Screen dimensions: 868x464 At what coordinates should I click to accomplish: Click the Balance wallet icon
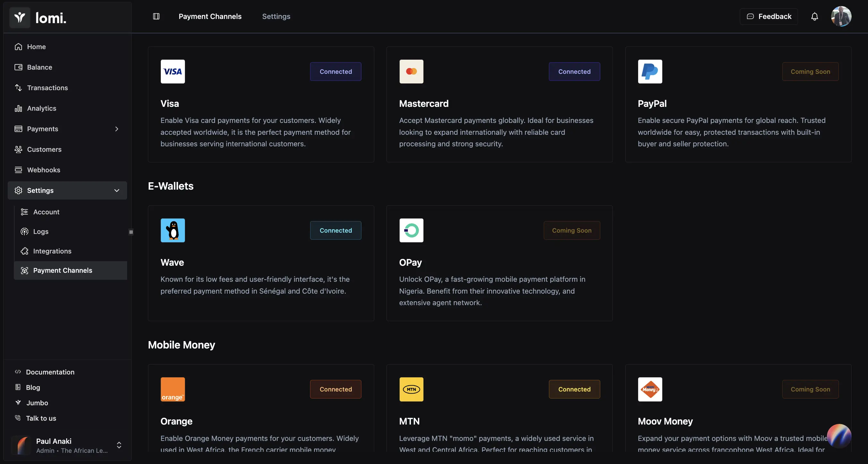(18, 67)
